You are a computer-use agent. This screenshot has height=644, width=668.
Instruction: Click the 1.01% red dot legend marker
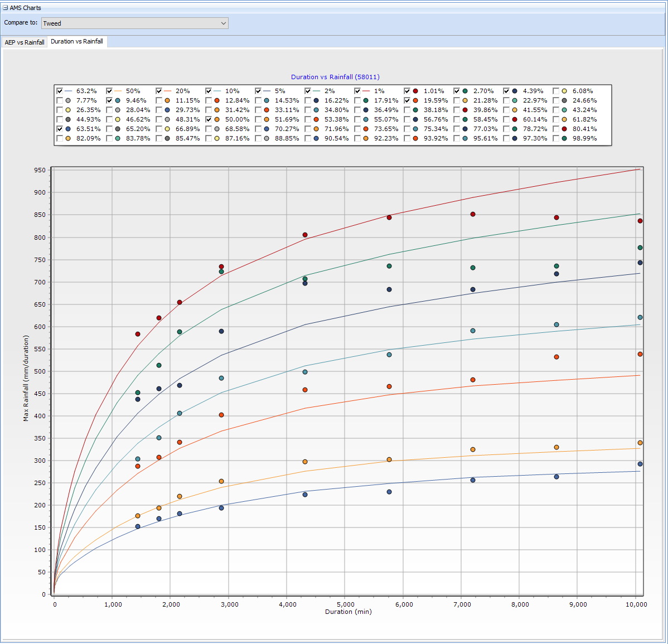(415, 91)
